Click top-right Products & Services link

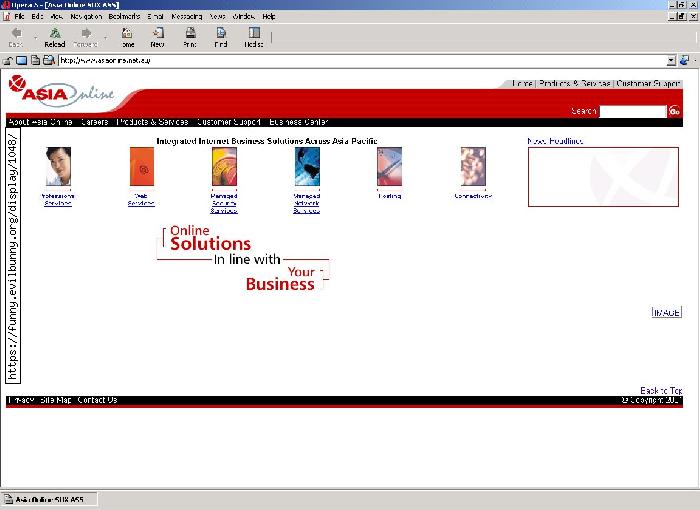[574, 84]
